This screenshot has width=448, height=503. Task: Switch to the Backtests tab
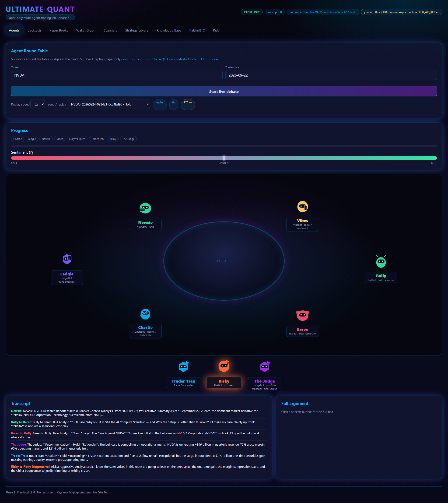point(35,30)
